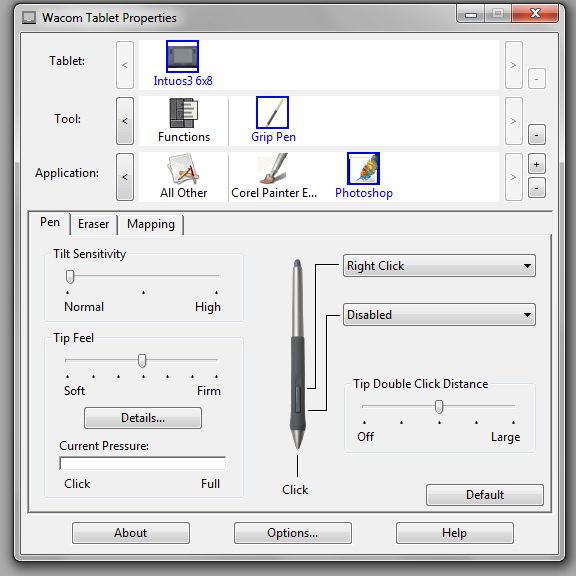The height and width of the screenshot is (576, 576).
Task: Select the Grip Pen tool icon
Action: (x=272, y=112)
